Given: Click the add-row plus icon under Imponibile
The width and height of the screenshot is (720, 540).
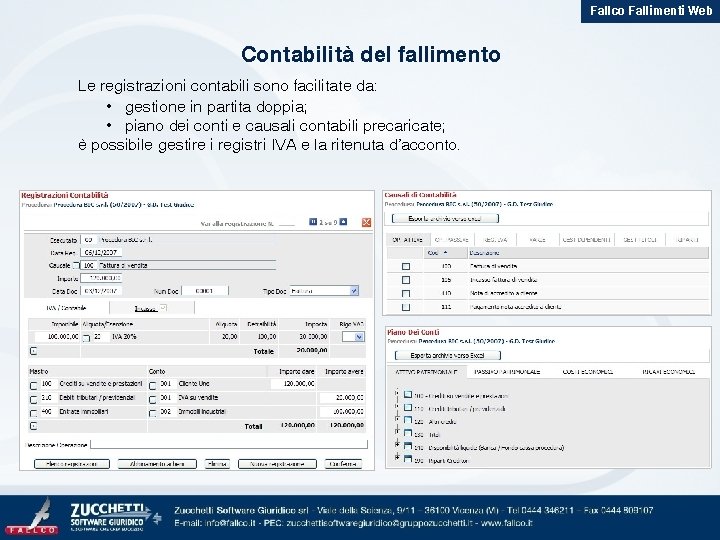Looking at the screenshot, I should (x=34, y=351).
